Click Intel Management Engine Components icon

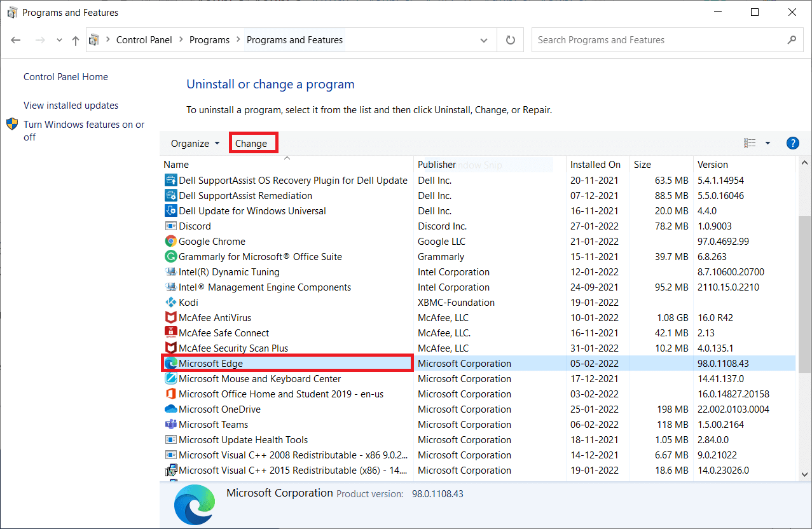(170, 287)
